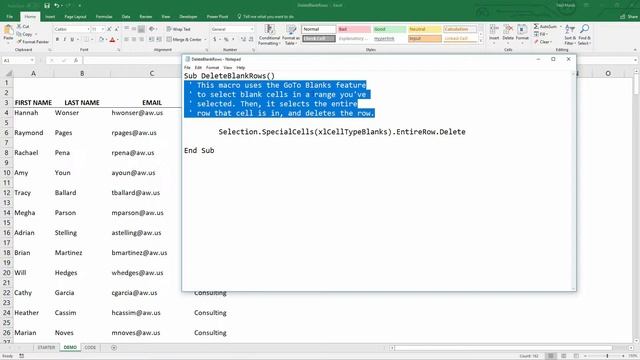Open Sort & Filter menu
Image resolution: width=640 pixels, height=360 pixels.
569,35
